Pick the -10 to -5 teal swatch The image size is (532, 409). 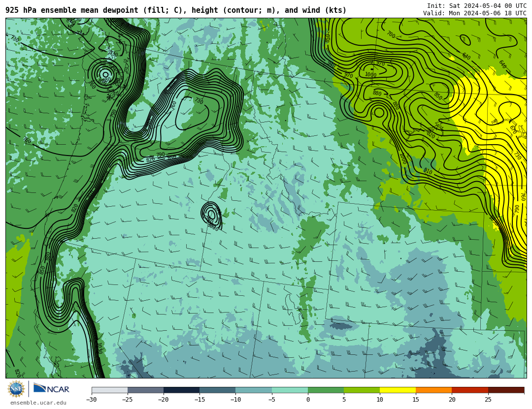[254, 390]
